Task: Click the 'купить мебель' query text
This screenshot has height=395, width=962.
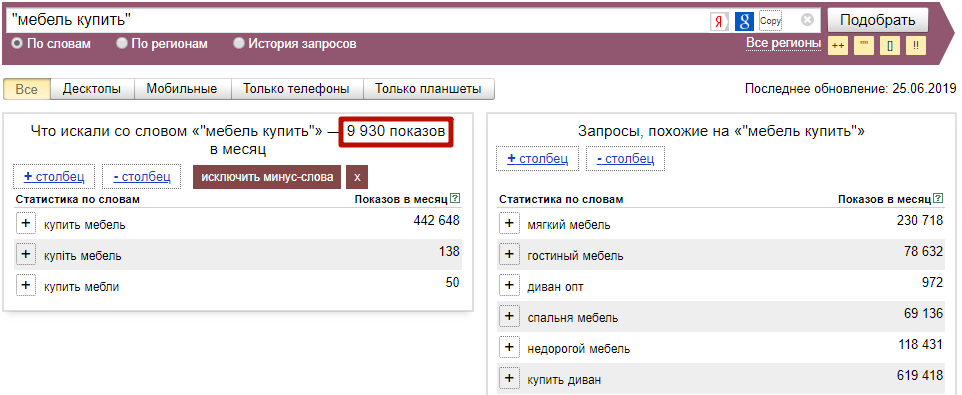Action: [85, 225]
